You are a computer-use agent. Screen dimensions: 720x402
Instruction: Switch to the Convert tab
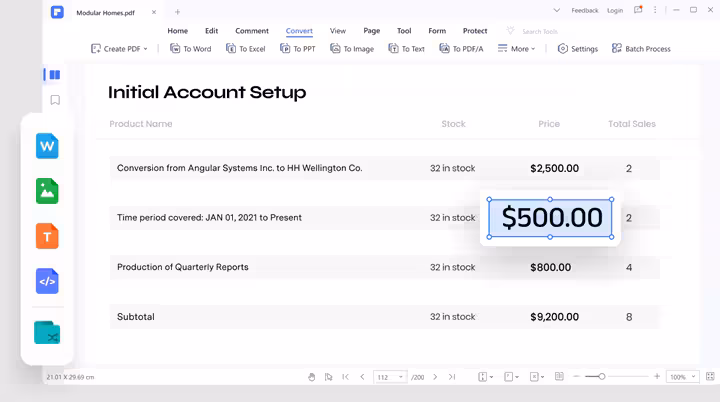pos(299,31)
